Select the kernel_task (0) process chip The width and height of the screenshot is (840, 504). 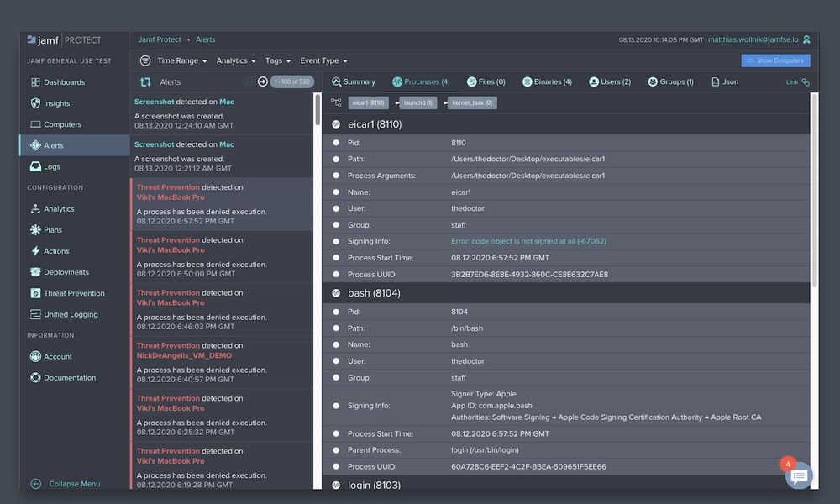pos(472,102)
